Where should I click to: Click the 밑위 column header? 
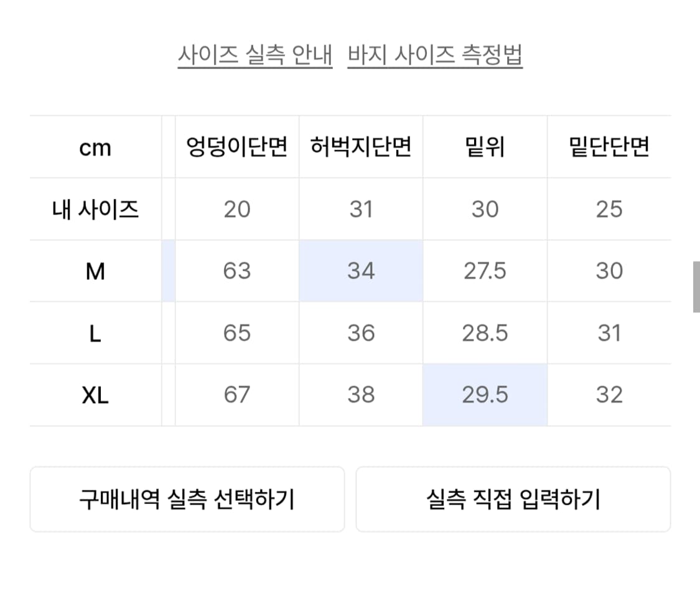click(485, 147)
